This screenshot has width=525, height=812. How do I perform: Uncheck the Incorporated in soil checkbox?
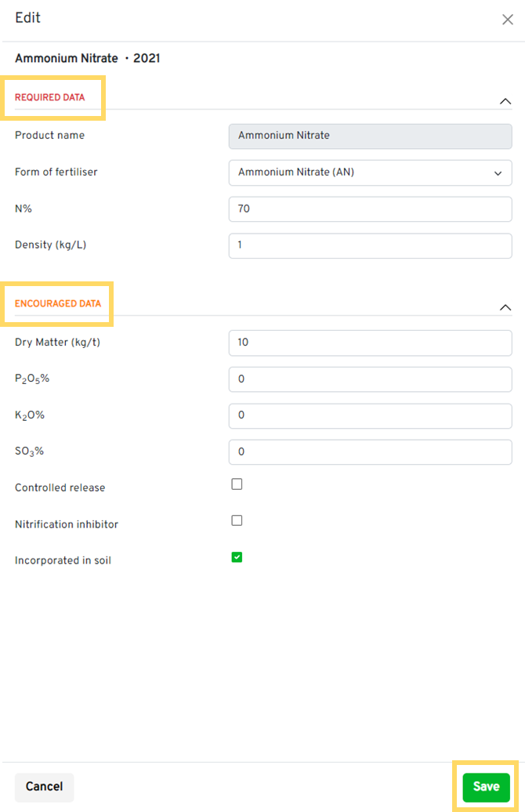237,557
